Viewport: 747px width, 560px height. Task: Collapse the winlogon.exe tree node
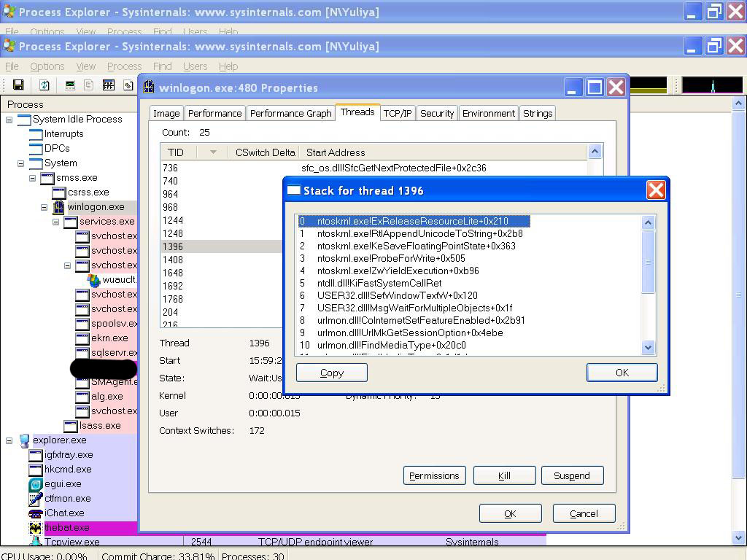pyautogui.click(x=44, y=207)
